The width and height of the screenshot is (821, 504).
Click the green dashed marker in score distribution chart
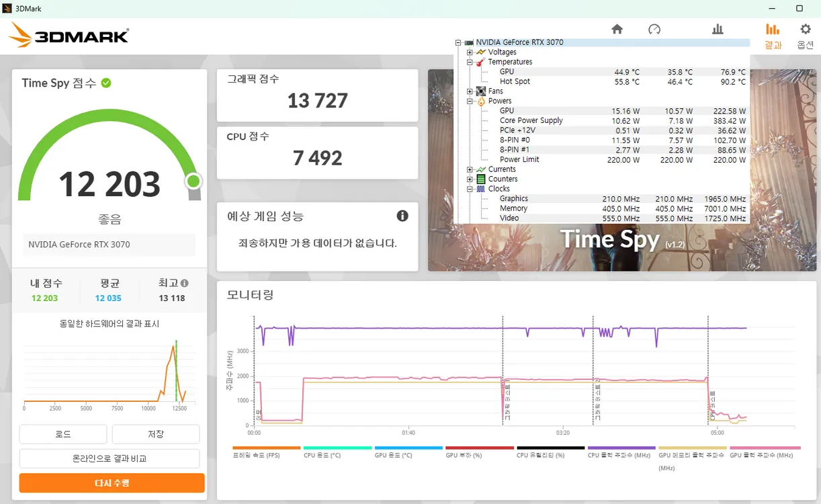[x=176, y=371]
